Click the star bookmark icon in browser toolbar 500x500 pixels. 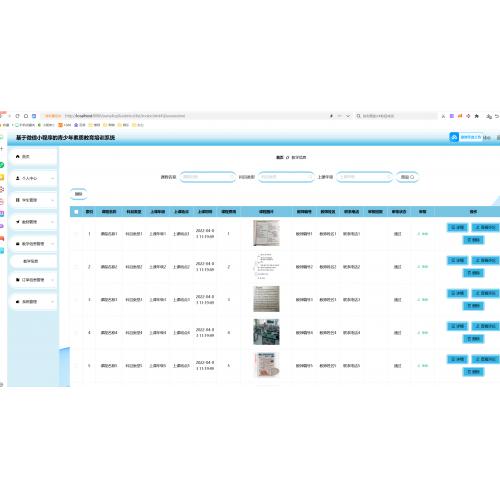click(x=477, y=116)
